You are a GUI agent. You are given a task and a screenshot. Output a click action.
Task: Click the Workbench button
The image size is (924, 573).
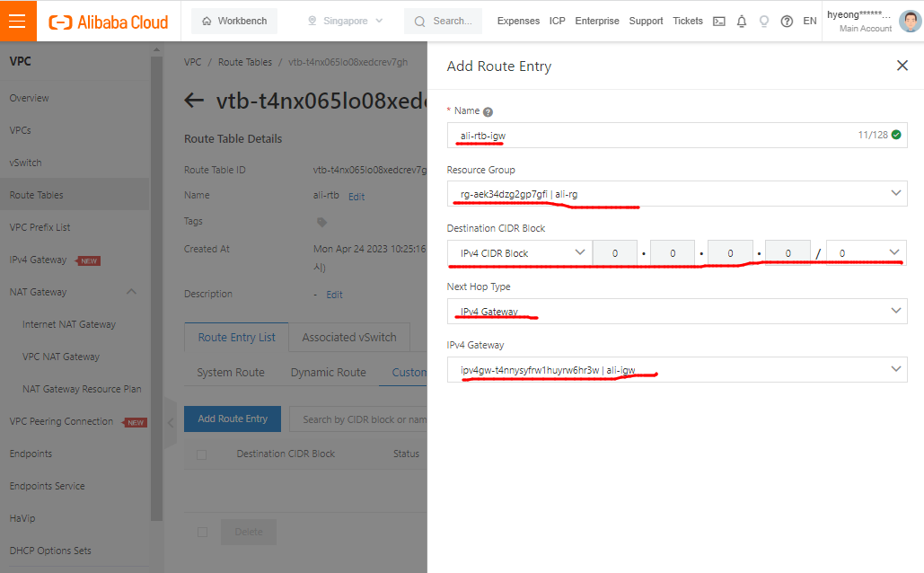tap(234, 21)
